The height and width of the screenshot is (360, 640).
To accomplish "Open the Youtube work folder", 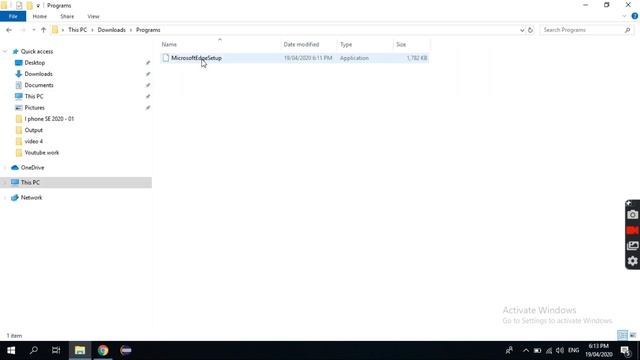I will (42, 153).
